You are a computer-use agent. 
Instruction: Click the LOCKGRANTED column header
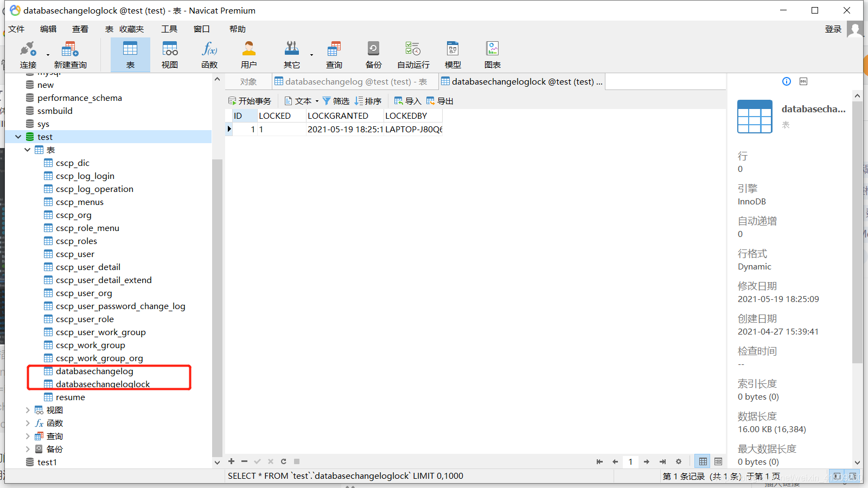tap(345, 115)
